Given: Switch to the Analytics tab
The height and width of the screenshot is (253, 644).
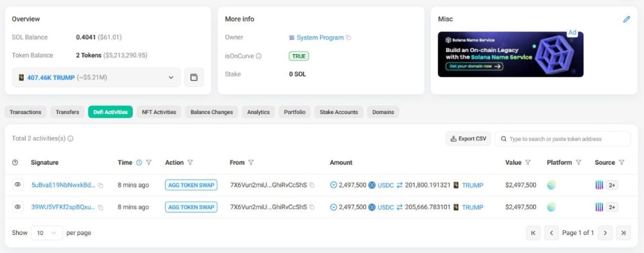Looking at the screenshot, I should [258, 112].
